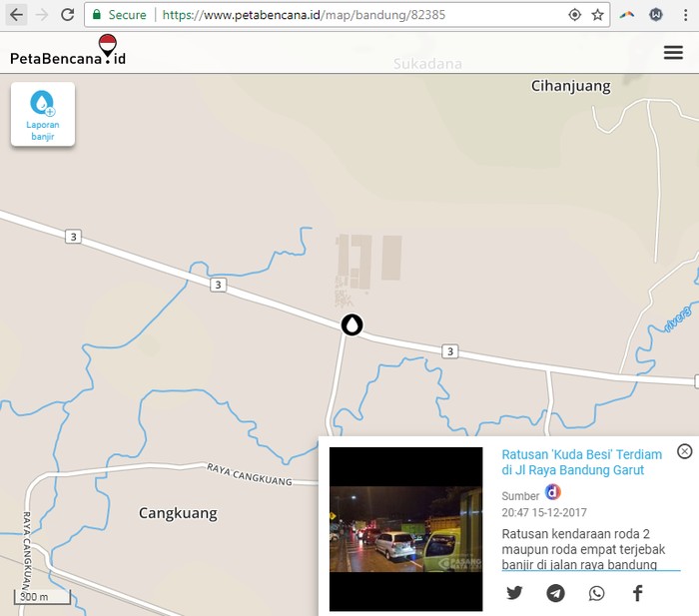Click the route 3 shield near the marker's right
The width and height of the screenshot is (699, 616).
(449, 351)
